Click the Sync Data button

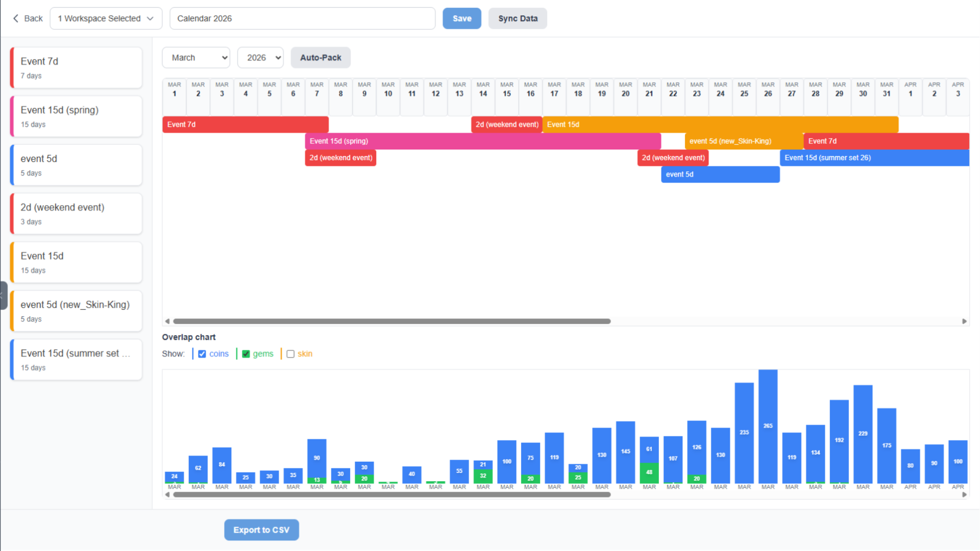[518, 18]
